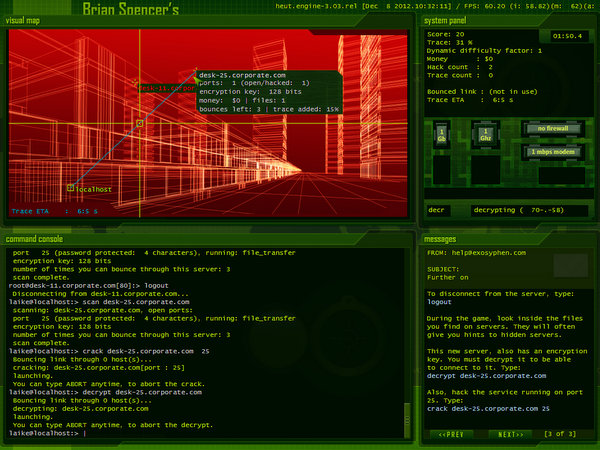Click the 'logout' command in messages
This screenshot has width=600, height=450.
(x=439, y=302)
